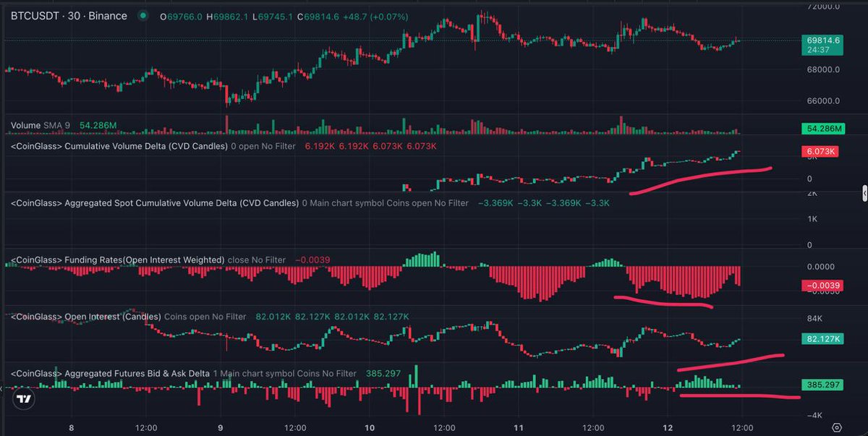Click 1K on the spot CVD axis
Viewport: 868px width, 436px height.
click(812, 218)
